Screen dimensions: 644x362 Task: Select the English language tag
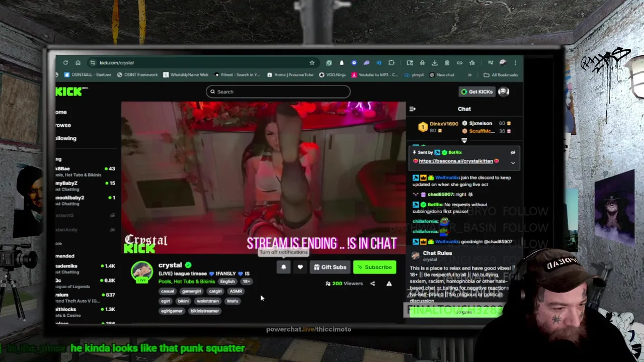(227, 282)
